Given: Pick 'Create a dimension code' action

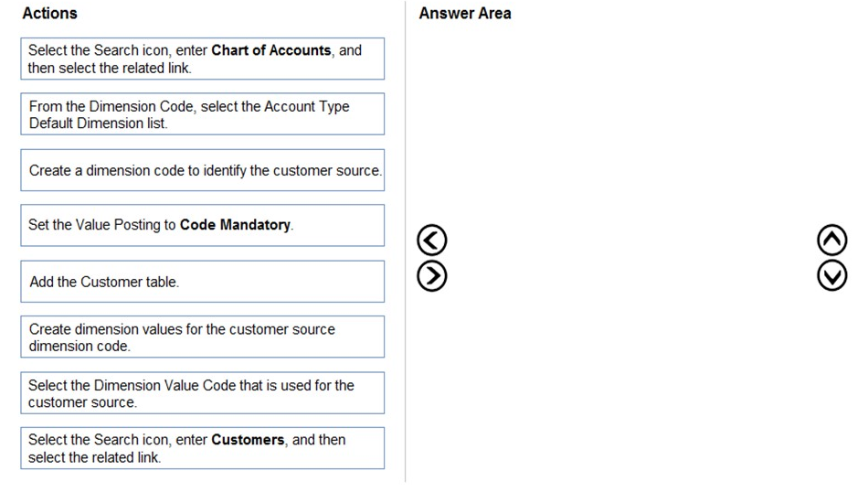Looking at the screenshot, I should pos(202,170).
